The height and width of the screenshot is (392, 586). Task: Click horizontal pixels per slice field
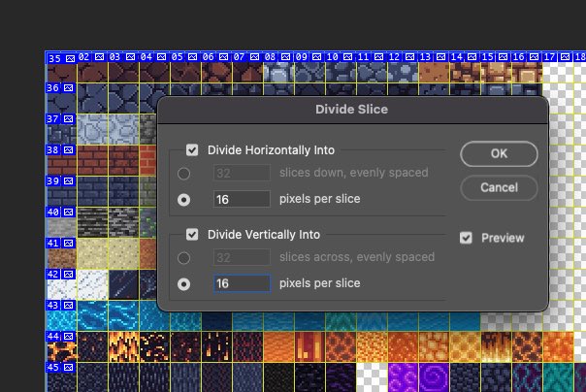pyautogui.click(x=242, y=199)
